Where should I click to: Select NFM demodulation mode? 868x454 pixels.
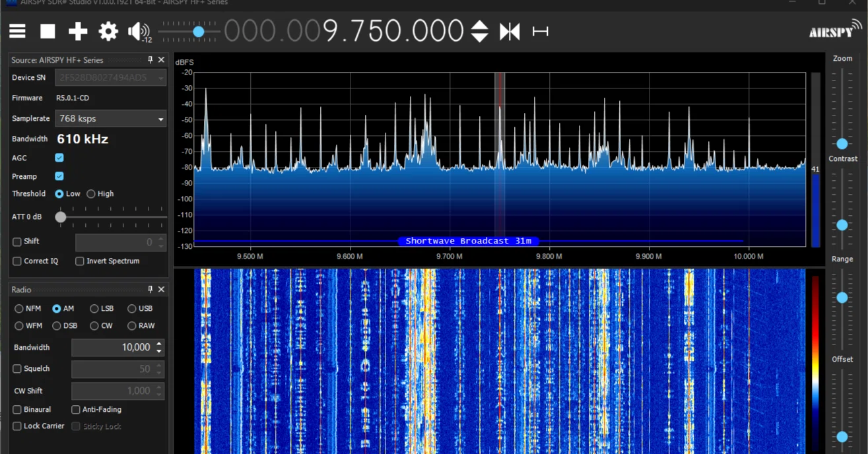pos(18,309)
